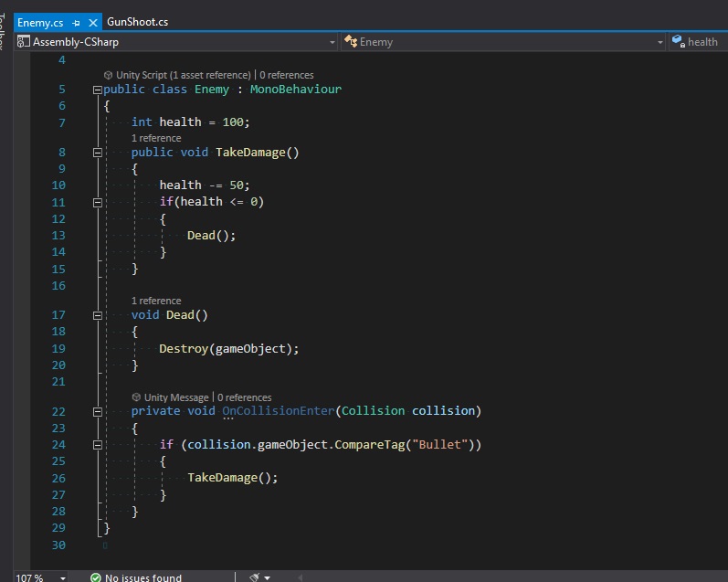Screen dimensions: 728x582
Task: Collapse the Dead method outline
Action: pos(98,315)
